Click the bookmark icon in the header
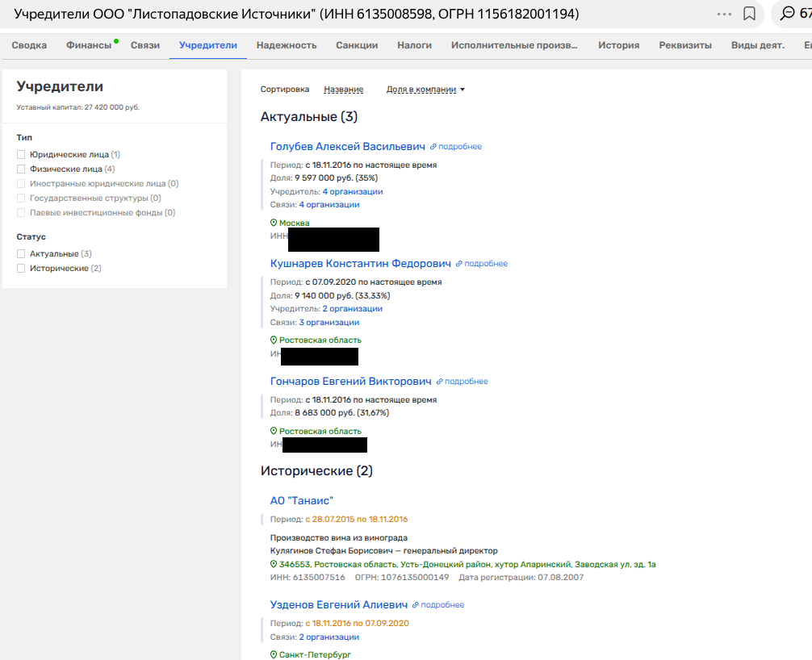 pos(749,14)
